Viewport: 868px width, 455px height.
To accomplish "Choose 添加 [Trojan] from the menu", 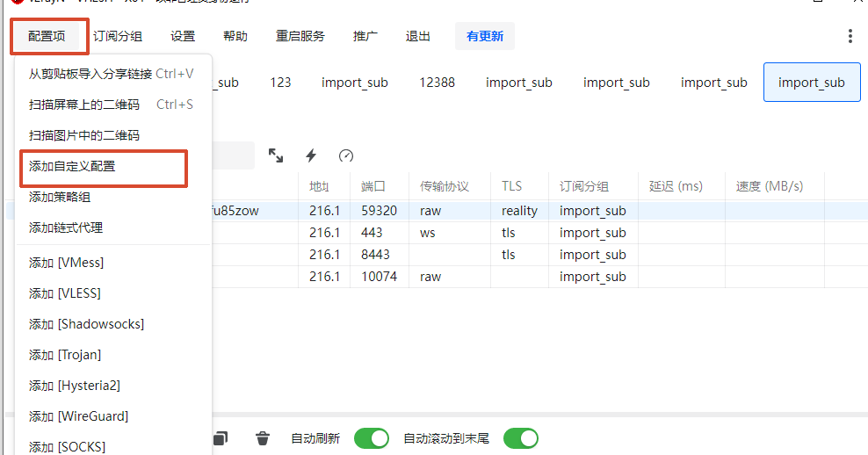I will (113, 355).
